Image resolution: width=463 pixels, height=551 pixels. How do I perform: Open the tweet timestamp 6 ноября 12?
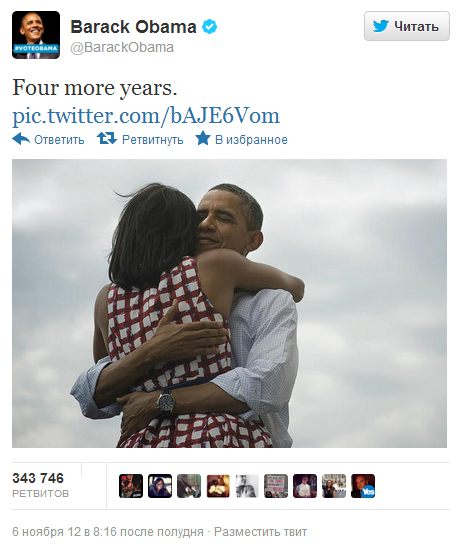pos(107,532)
